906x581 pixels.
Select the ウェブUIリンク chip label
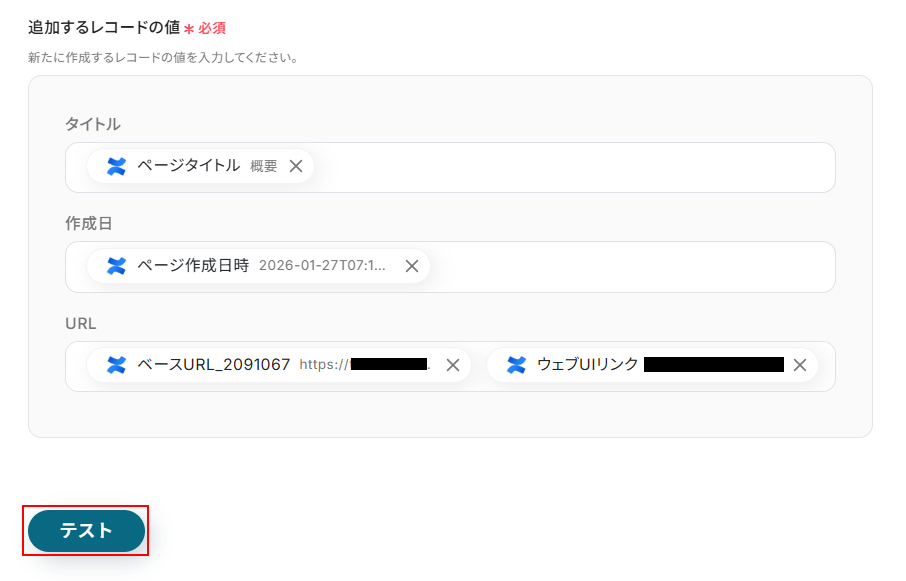587,365
